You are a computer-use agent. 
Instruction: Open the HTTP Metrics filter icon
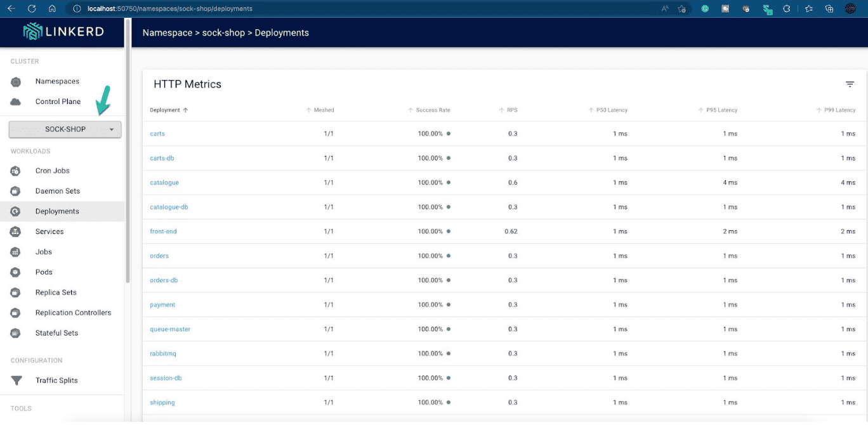[850, 84]
